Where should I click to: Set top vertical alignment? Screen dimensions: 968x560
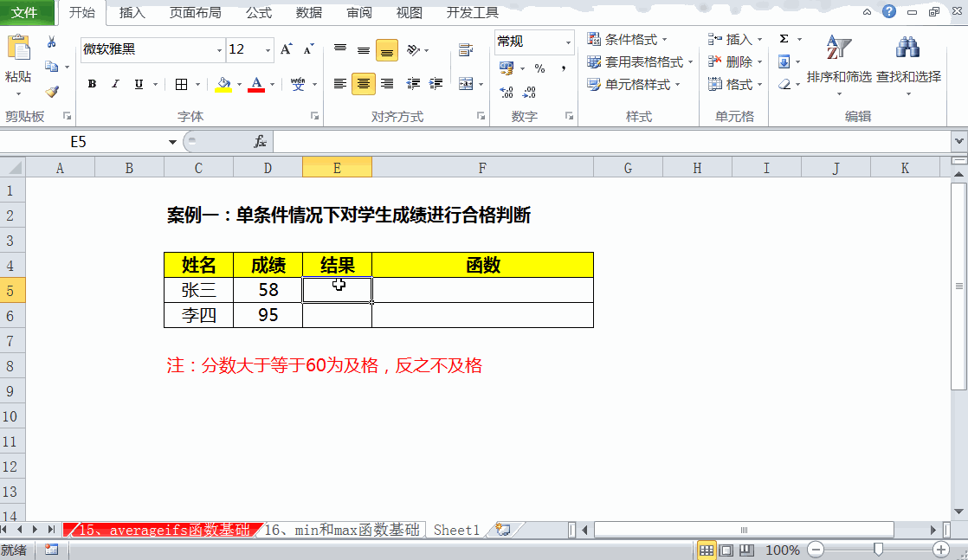(340, 49)
